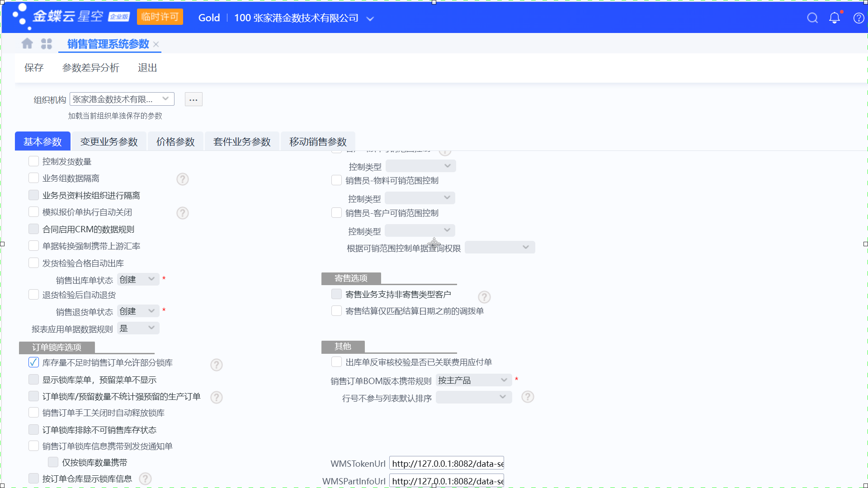The width and height of the screenshot is (868, 488).
Task: Click the WMSPartInfoUrl input field
Action: (x=447, y=481)
